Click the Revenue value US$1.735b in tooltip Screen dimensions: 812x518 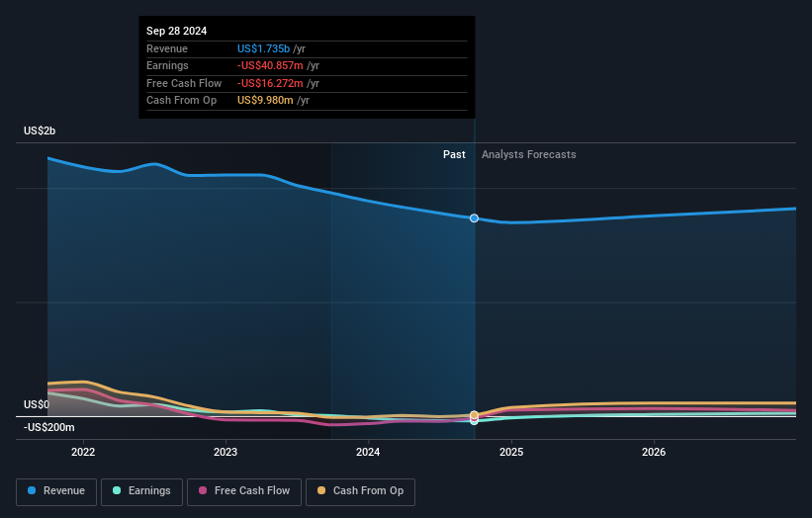pos(263,48)
